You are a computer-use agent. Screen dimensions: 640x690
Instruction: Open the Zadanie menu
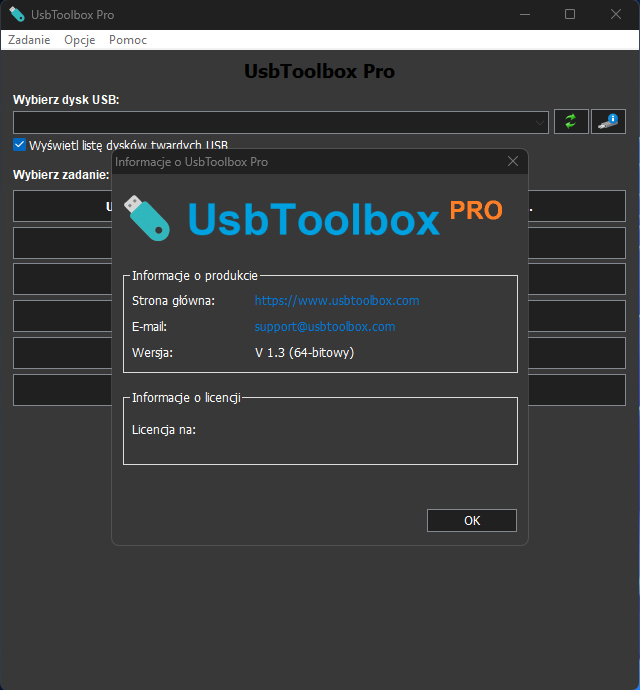pyautogui.click(x=29, y=40)
